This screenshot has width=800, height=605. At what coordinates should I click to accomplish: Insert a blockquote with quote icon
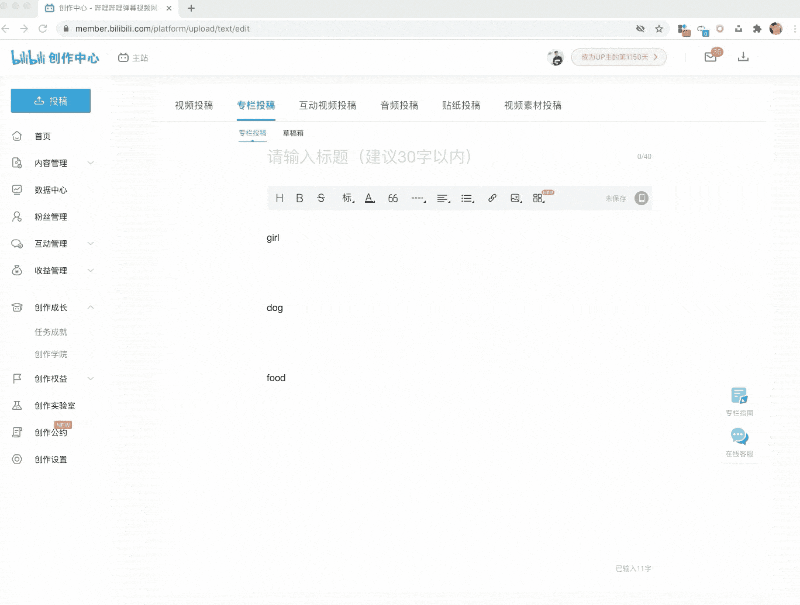pyautogui.click(x=393, y=198)
